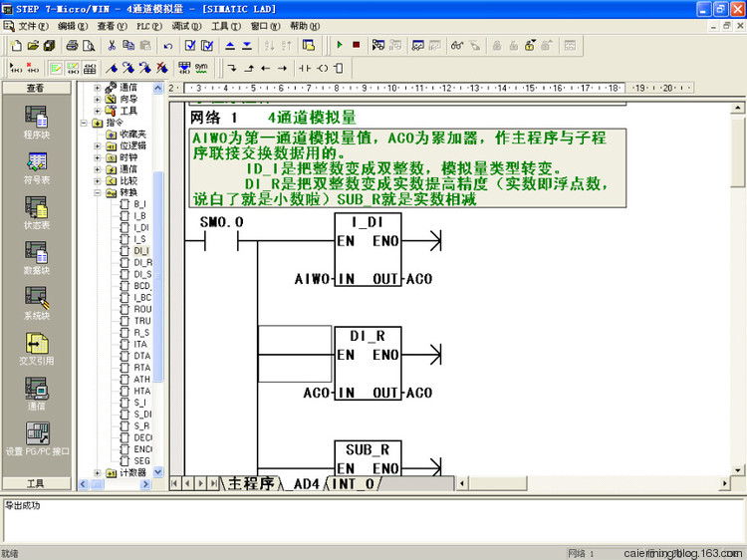The image size is (747, 560).
Task: Set PLC to STOP with red square
Action: pos(356,45)
